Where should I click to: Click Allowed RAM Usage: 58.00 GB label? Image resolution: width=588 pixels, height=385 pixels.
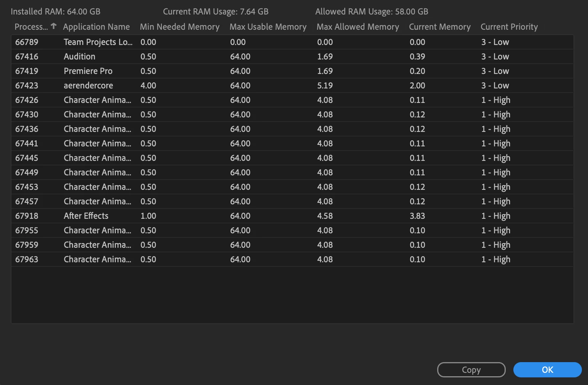pos(372,11)
